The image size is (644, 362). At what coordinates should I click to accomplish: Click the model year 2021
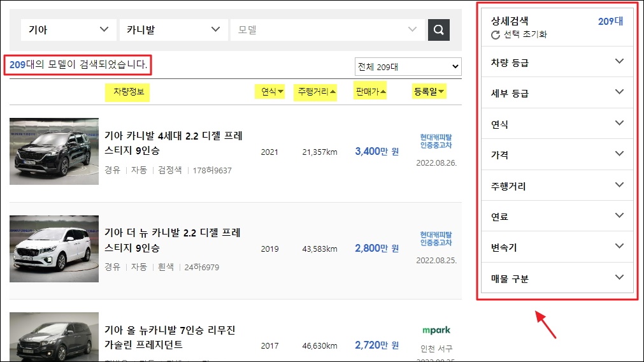pyautogui.click(x=269, y=152)
